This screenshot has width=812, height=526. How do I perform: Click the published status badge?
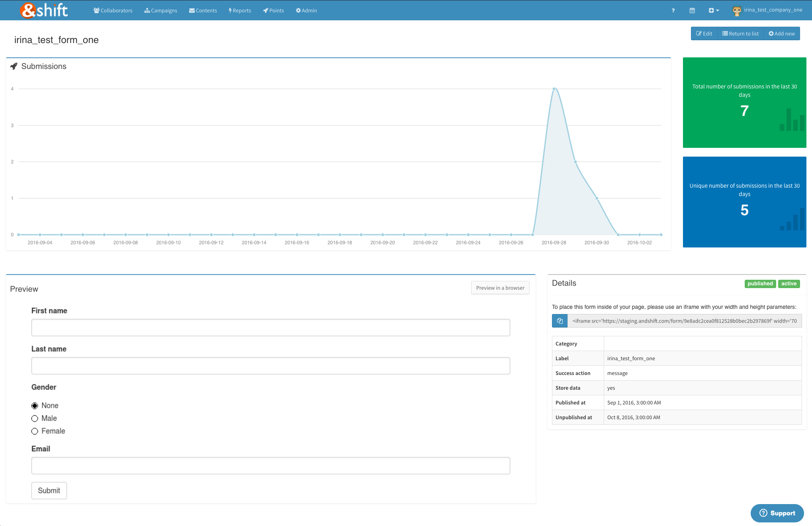[x=760, y=284]
